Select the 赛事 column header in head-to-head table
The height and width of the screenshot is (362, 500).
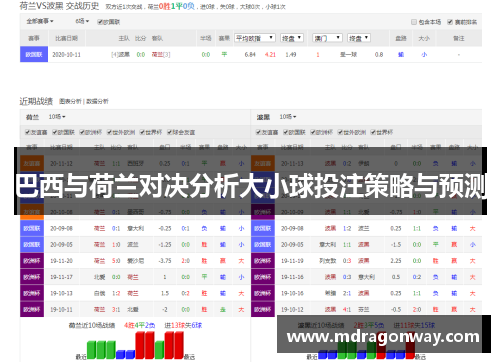click(34, 38)
